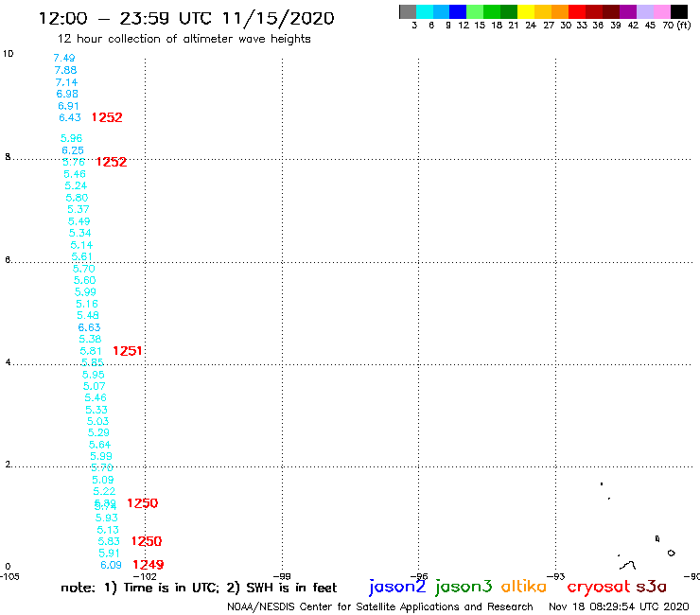
Task: Click the pink swatch in the color scale
Action: [662, 11]
